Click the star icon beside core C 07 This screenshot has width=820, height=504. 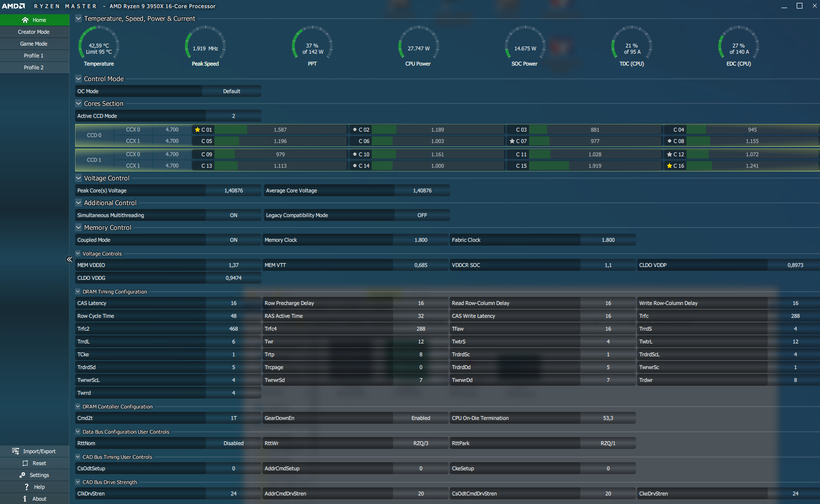click(x=512, y=141)
